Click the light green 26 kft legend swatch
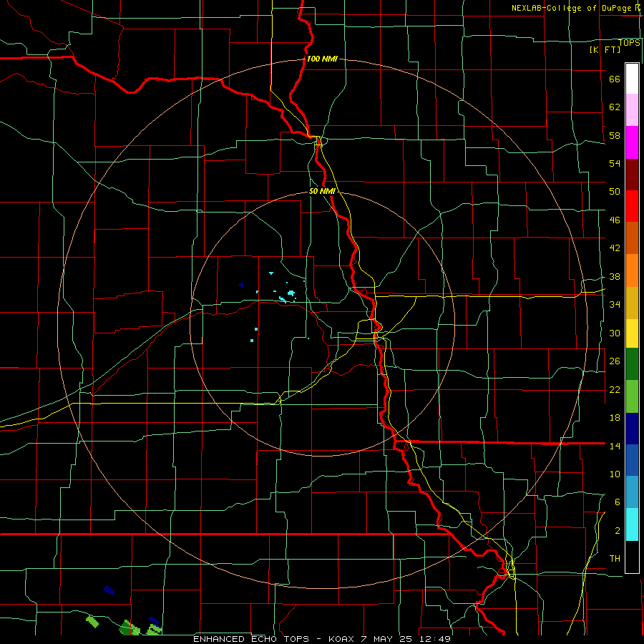Viewport: 644px width, 644px height. (632, 396)
